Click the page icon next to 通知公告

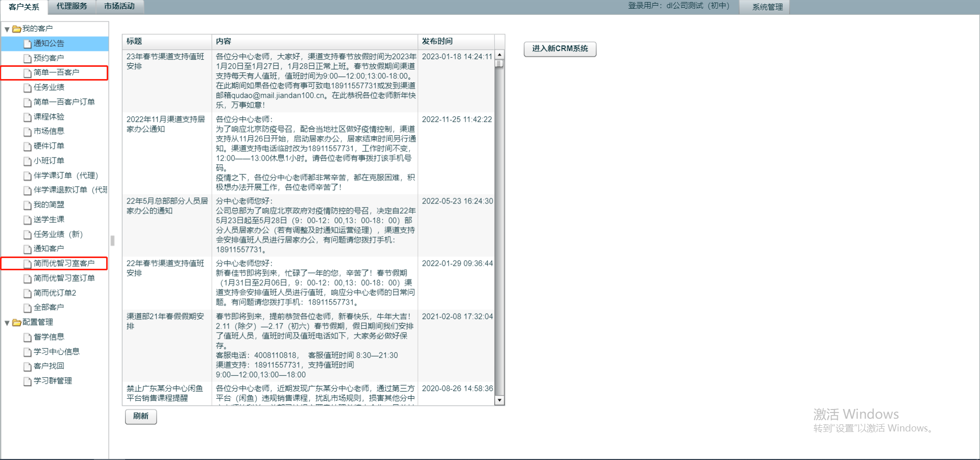[x=28, y=44]
